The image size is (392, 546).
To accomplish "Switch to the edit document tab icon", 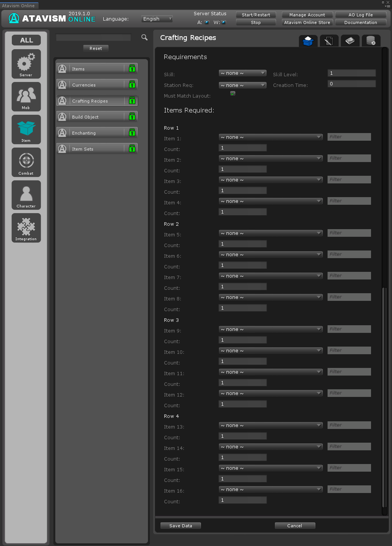I will pyautogui.click(x=329, y=41).
